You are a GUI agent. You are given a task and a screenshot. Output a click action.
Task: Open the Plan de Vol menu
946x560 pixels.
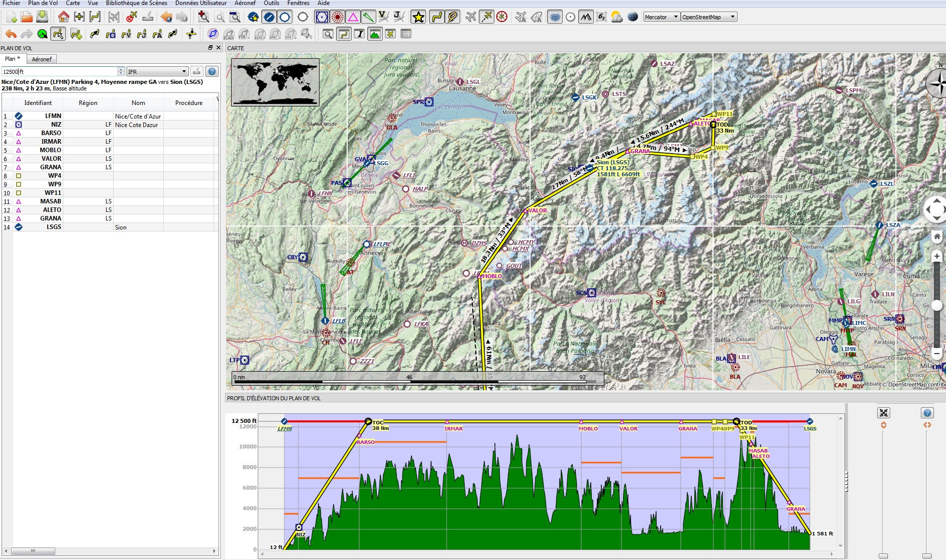point(43,3)
